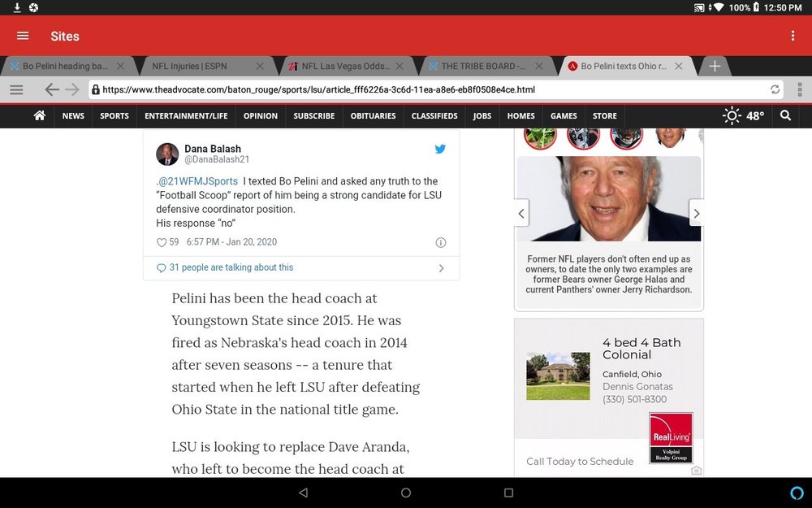This screenshot has width=812, height=508.
Task: Tap the phone number (330) 501-8300
Action: click(x=634, y=399)
